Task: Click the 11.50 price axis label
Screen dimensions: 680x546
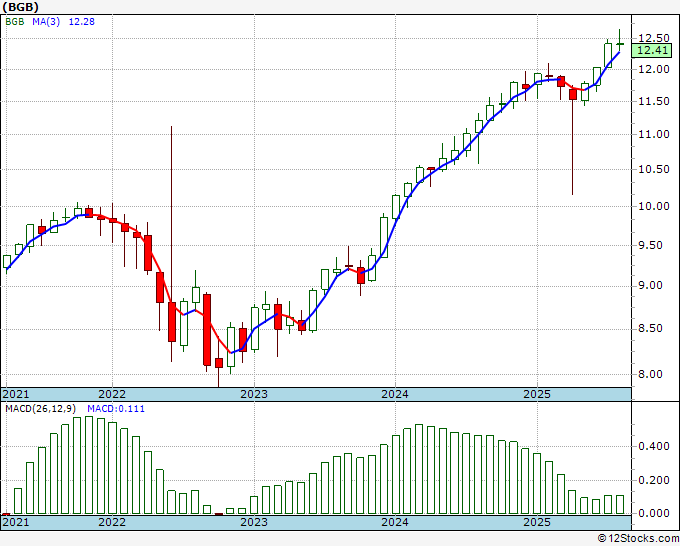Action: click(654, 101)
